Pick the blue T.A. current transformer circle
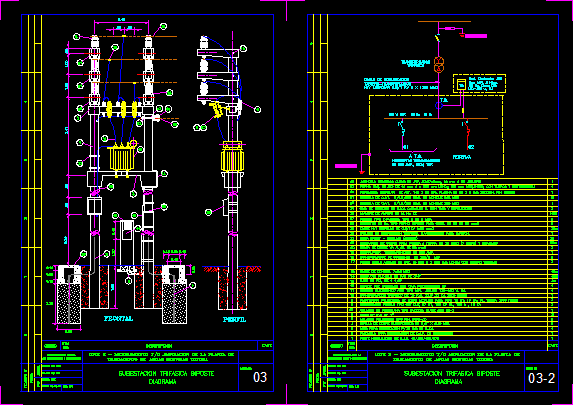The image size is (573, 405). (x=439, y=106)
